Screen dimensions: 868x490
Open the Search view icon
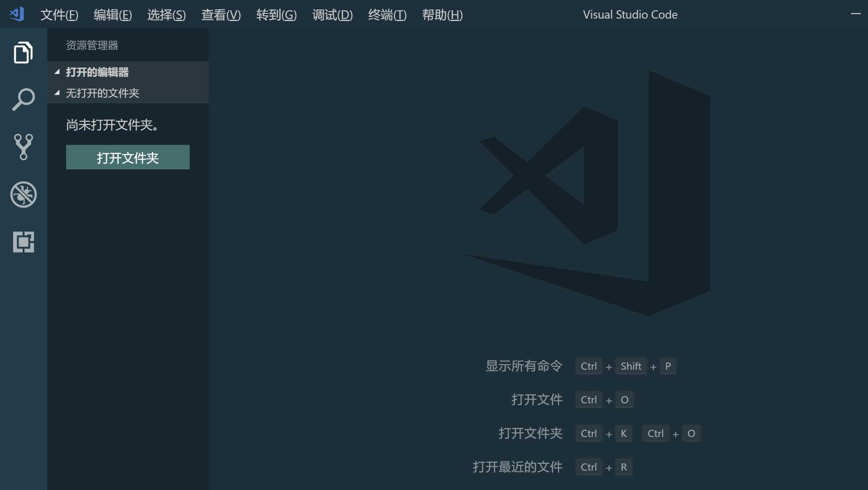23,99
